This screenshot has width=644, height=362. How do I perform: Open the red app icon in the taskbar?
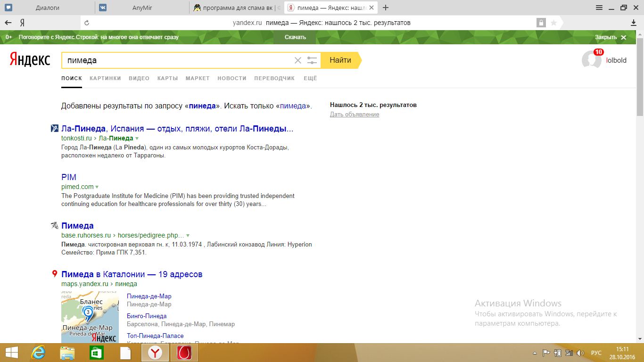pyautogui.click(x=184, y=353)
